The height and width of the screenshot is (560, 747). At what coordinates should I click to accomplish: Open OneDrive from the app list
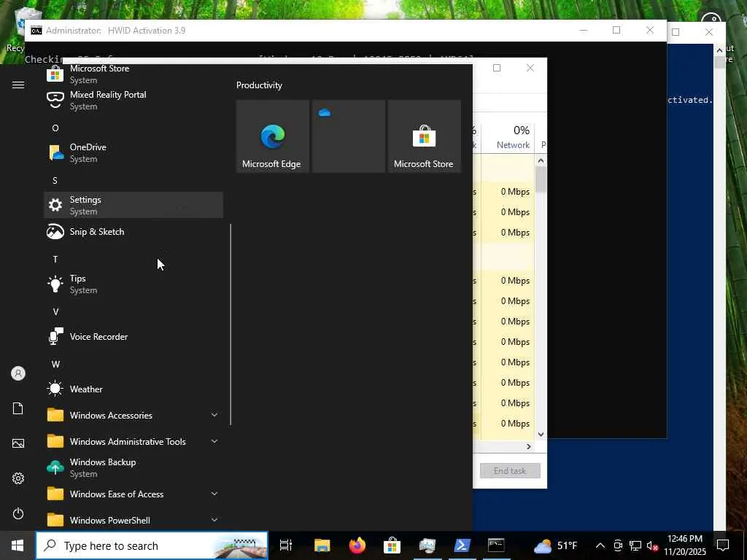tap(133, 152)
